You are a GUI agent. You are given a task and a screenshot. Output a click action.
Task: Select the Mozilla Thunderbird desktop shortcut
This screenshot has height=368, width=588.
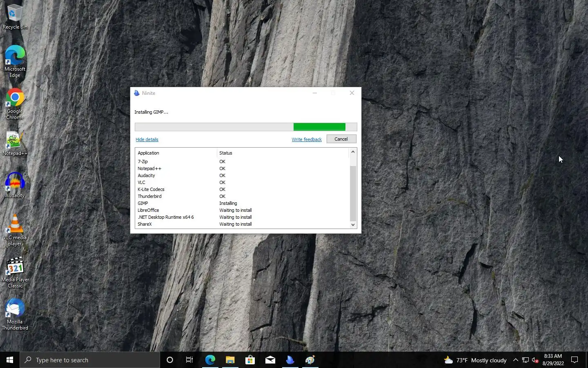point(15,314)
